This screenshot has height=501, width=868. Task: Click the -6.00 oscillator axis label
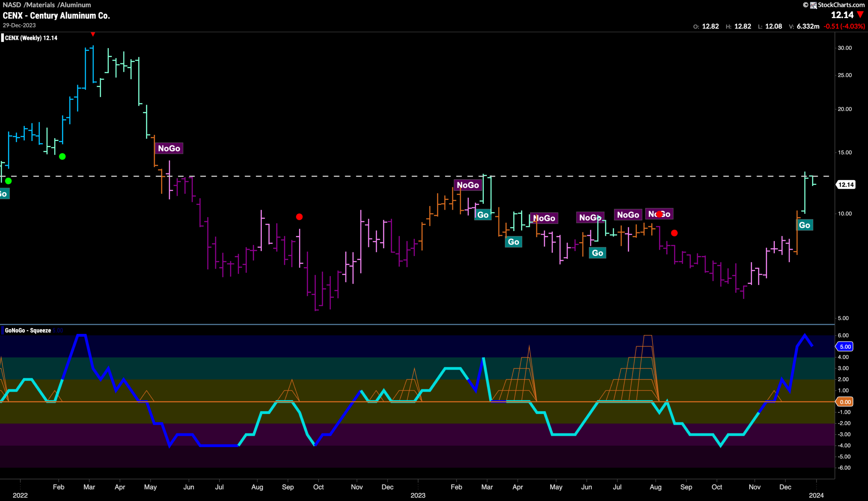pyautogui.click(x=843, y=468)
